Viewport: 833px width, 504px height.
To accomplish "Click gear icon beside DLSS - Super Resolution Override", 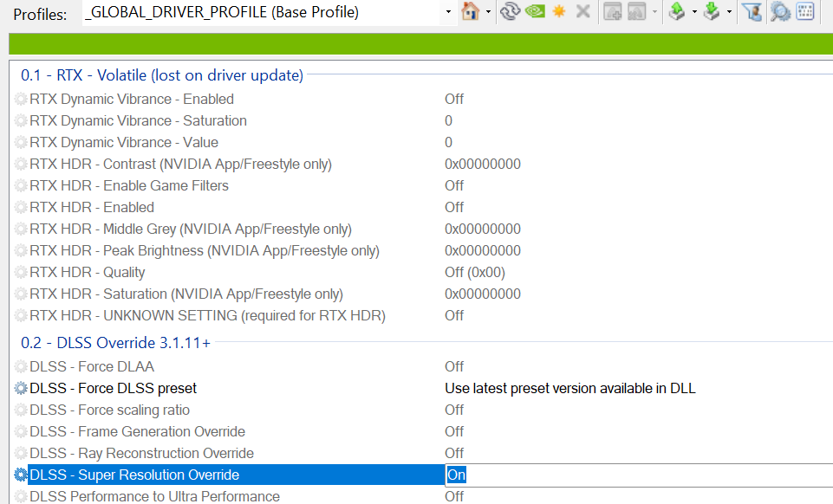I will click(x=21, y=475).
